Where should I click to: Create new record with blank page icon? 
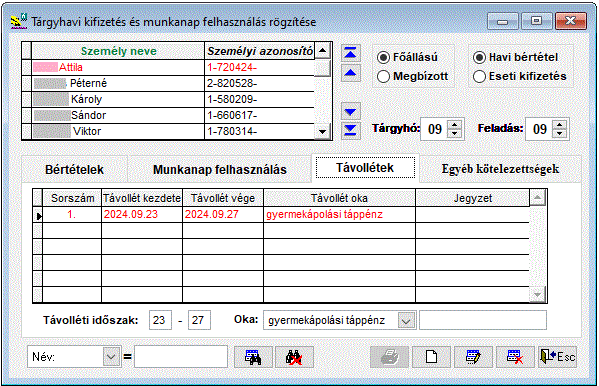point(431,357)
